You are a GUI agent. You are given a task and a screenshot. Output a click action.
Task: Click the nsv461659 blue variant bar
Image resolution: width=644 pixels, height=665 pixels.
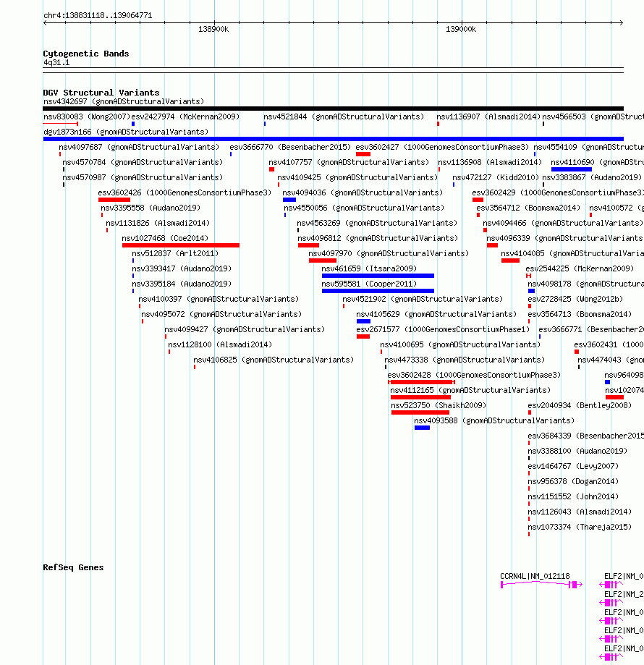[378, 276]
